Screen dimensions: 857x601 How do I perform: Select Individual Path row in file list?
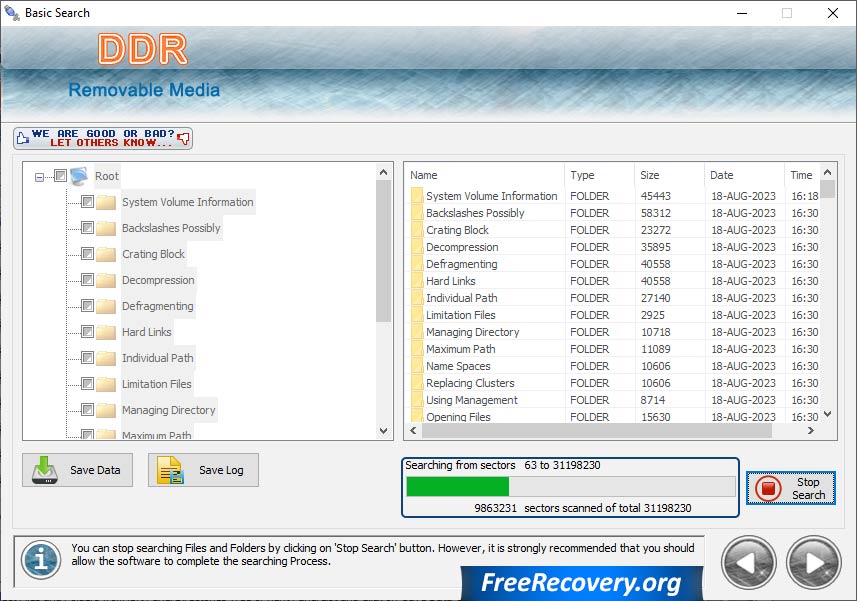pyautogui.click(x=613, y=298)
